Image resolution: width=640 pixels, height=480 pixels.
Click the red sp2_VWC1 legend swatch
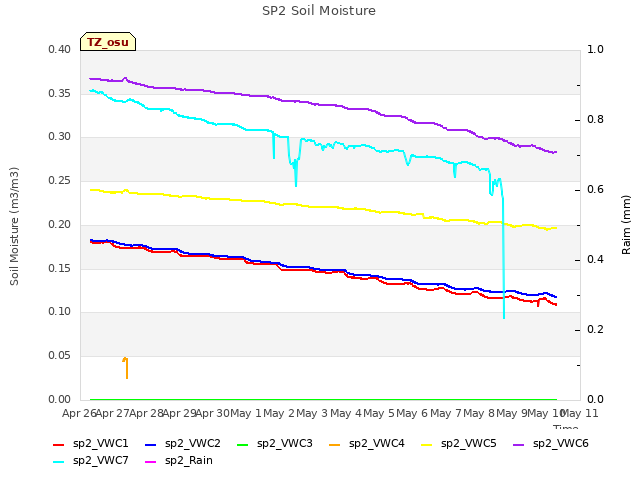coord(59,444)
